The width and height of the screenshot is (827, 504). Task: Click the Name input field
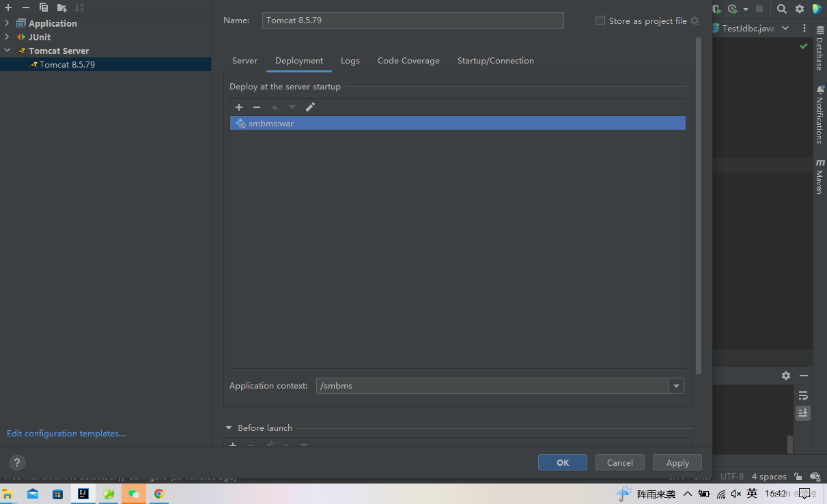(413, 20)
